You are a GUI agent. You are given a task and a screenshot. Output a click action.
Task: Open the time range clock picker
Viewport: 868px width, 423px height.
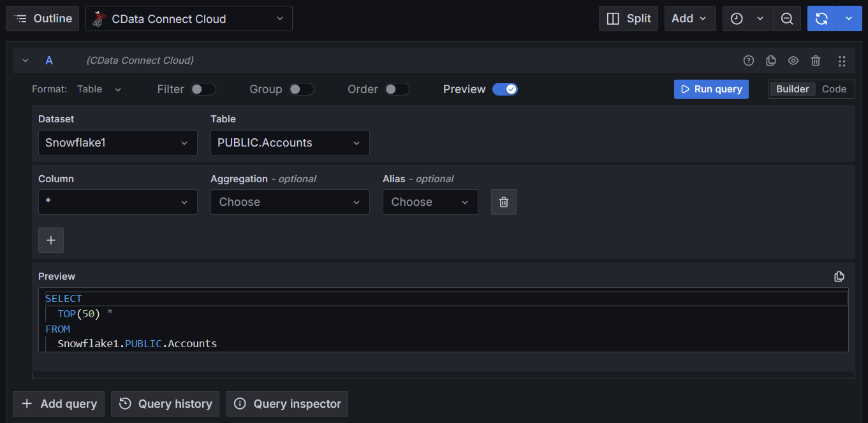pyautogui.click(x=737, y=19)
